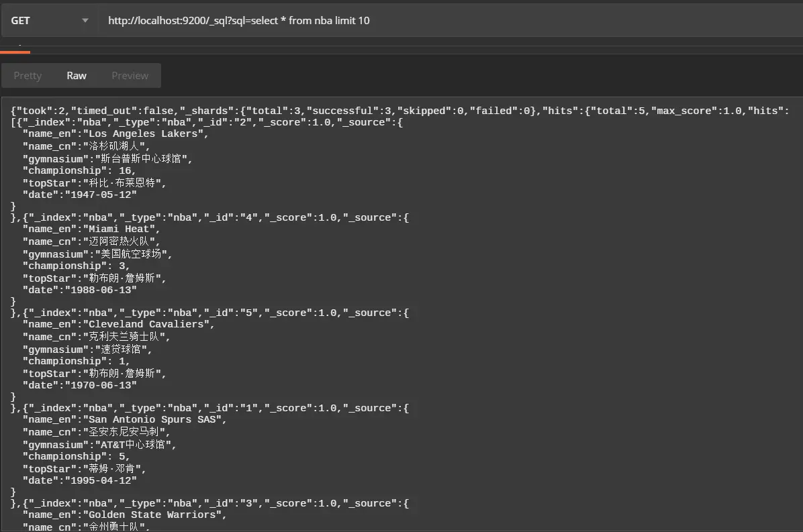Viewport: 803px width, 532px height.
Task: Click the hit header line with "_id":"4"
Action: click(x=210, y=217)
